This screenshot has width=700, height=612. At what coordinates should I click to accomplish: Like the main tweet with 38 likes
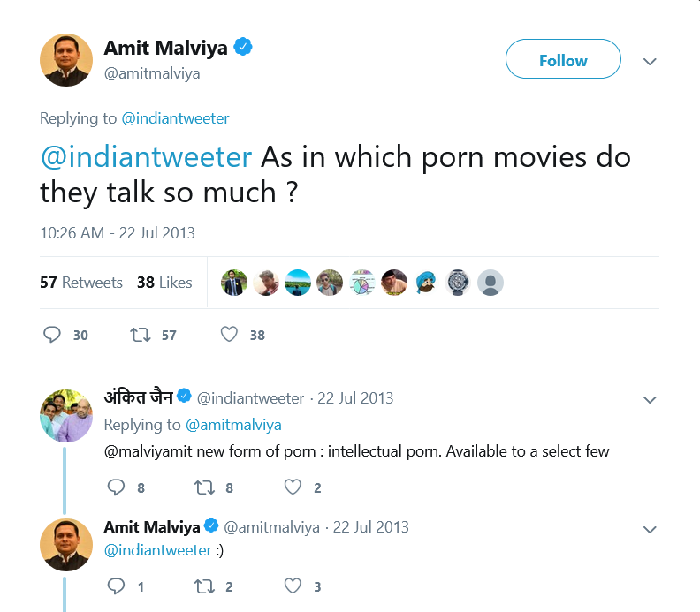click(x=230, y=334)
